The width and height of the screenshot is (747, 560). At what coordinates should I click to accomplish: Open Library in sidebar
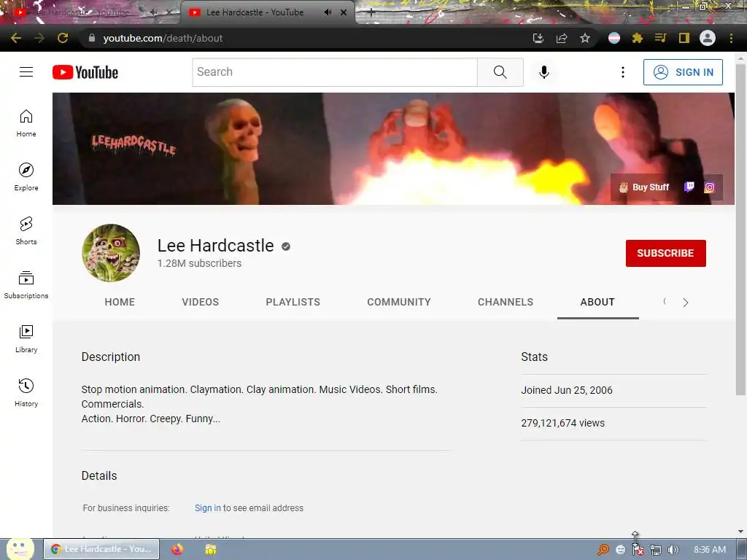point(26,338)
